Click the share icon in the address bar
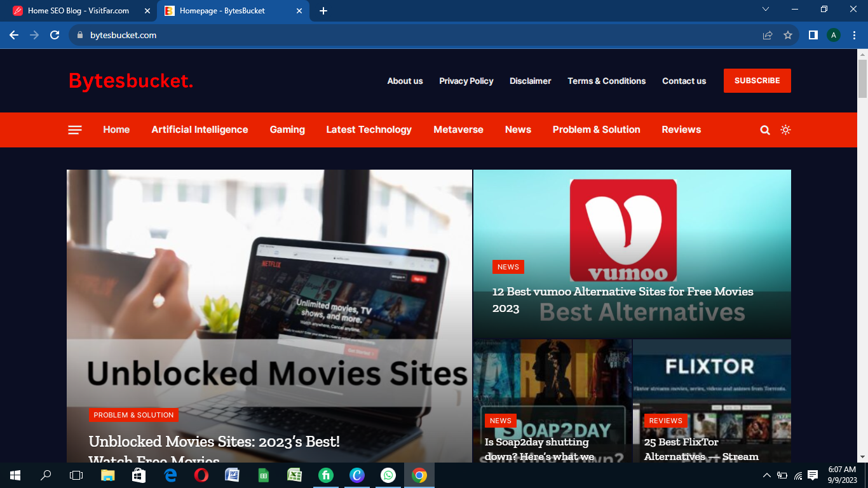The image size is (868, 488). coord(766,35)
